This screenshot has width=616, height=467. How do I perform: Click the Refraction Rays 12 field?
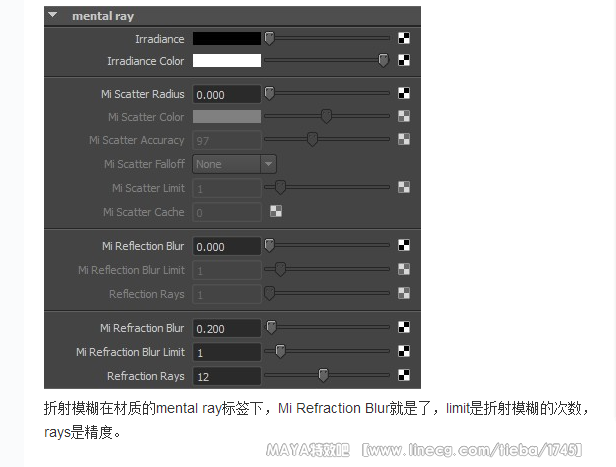[x=227, y=376]
